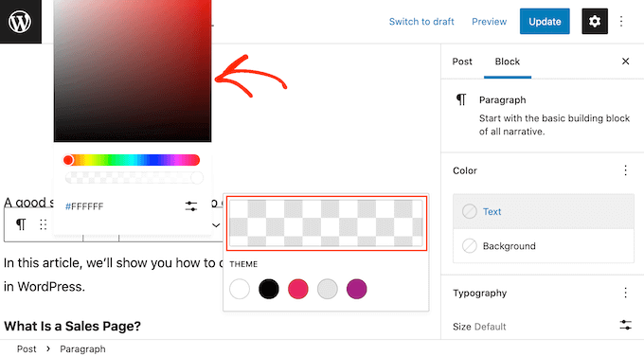Switch to the Block tab

click(508, 62)
